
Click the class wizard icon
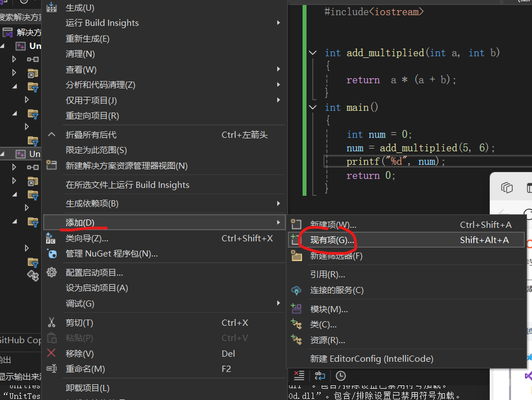point(51,238)
